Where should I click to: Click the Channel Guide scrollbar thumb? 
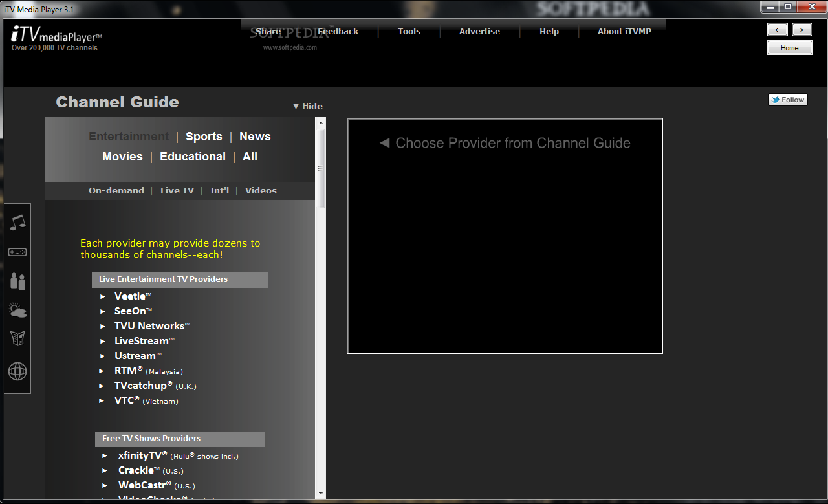coord(320,168)
